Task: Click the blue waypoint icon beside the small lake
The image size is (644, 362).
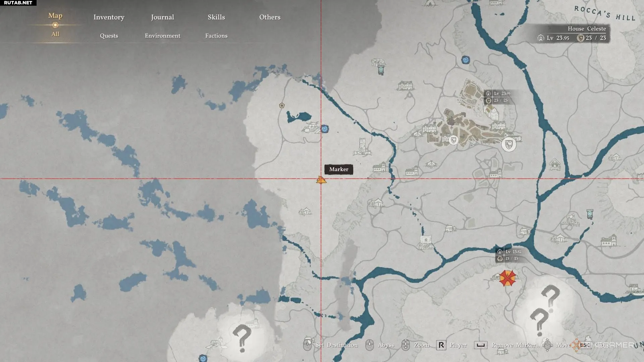Action: coord(324,129)
